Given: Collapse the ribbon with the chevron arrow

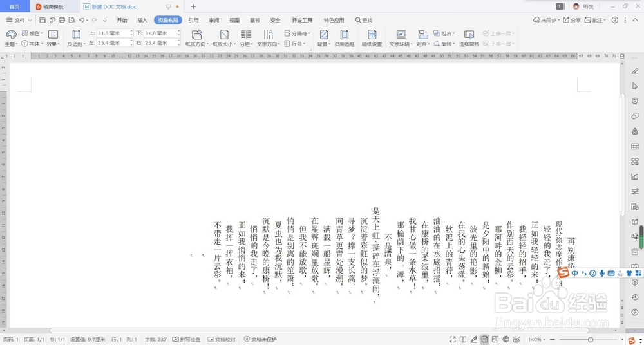Looking at the screenshot, I should [x=636, y=20].
